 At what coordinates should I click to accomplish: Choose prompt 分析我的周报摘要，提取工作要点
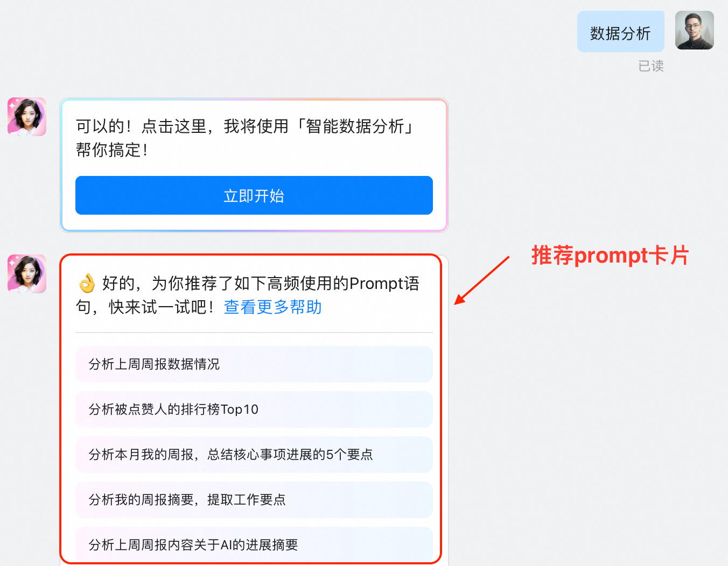coord(254,500)
